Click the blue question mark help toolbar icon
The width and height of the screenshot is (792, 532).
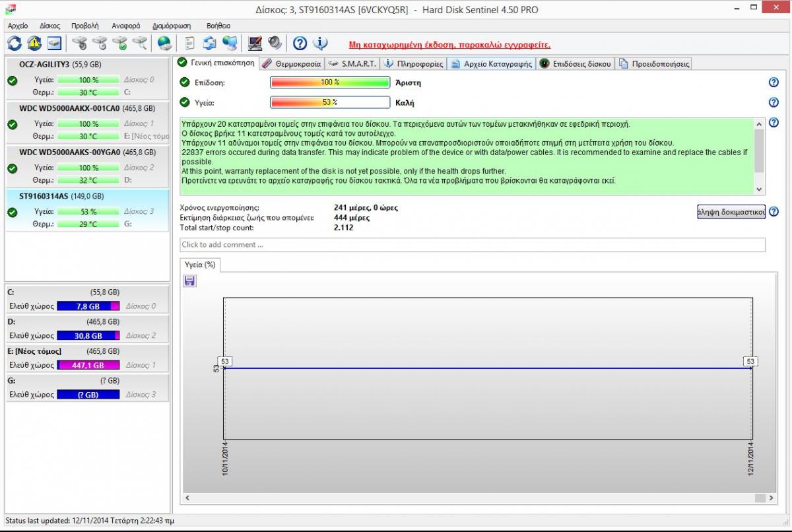300,44
